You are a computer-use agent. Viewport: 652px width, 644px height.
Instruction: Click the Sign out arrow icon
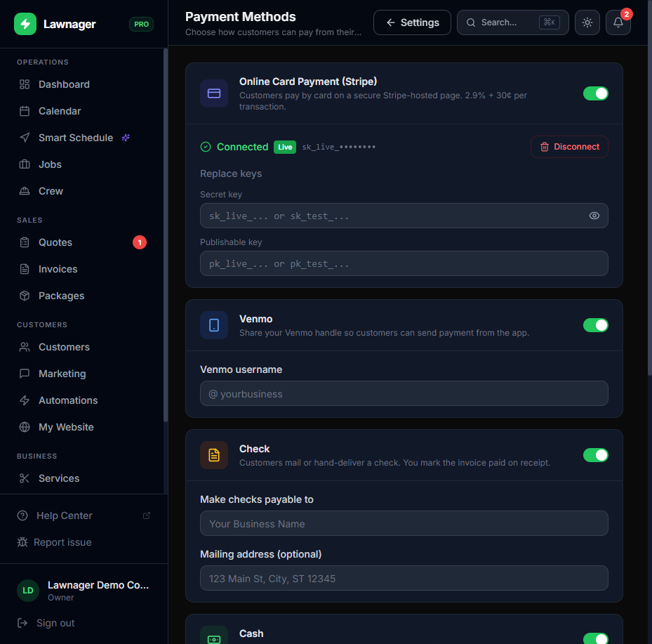point(22,623)
